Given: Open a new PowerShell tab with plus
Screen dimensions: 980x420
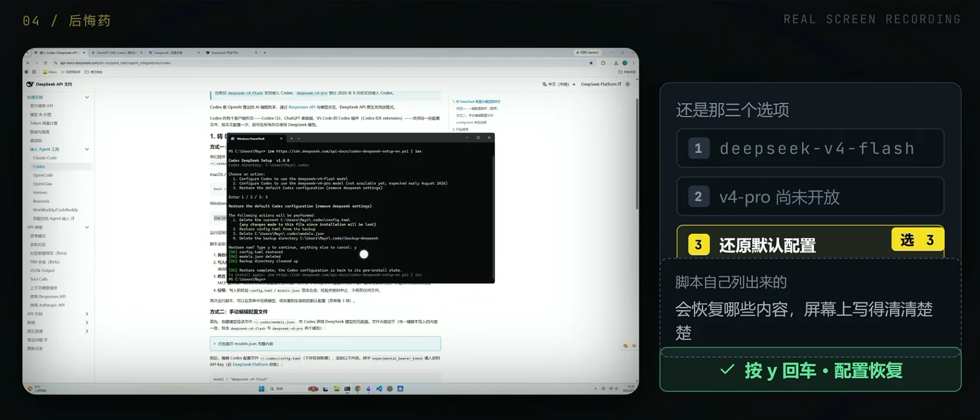Looking at the screenshot, I should 292,139.
